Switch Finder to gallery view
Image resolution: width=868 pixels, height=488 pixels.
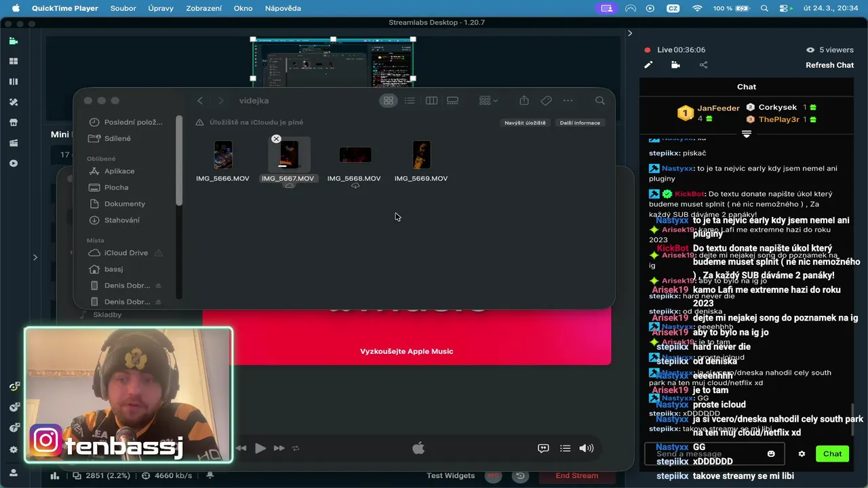452,100
